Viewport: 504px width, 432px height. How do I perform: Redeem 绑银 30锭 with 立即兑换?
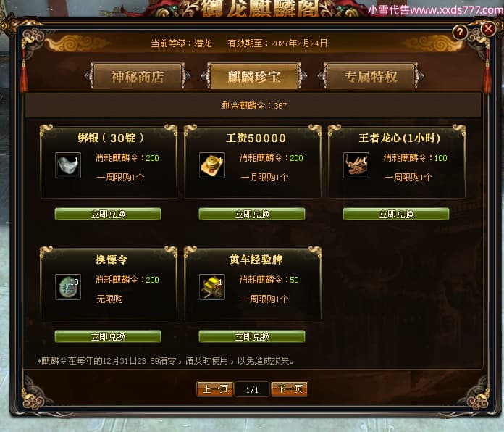pyautogui.click(x=108, y=214)
